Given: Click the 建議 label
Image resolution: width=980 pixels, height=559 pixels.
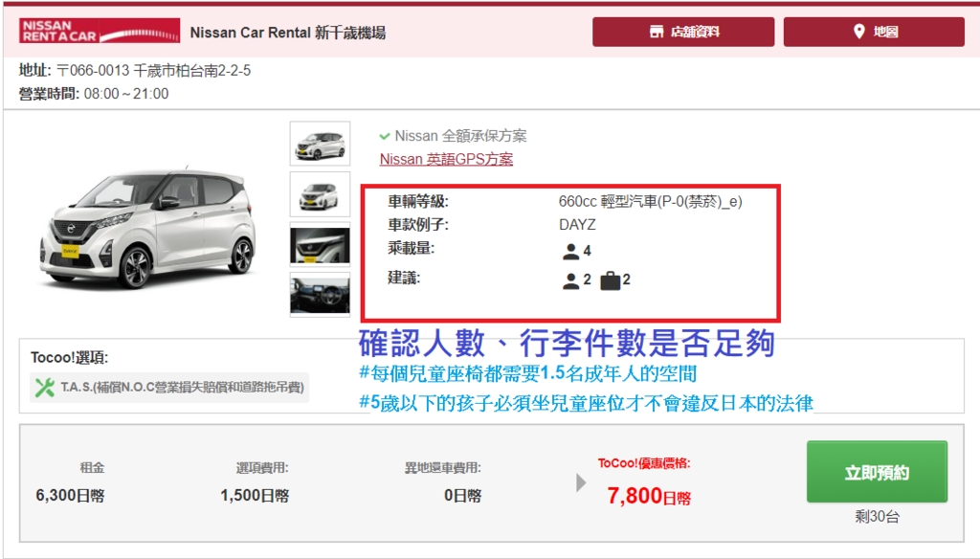Looking at the screenshot, I should tap(404, 279).
